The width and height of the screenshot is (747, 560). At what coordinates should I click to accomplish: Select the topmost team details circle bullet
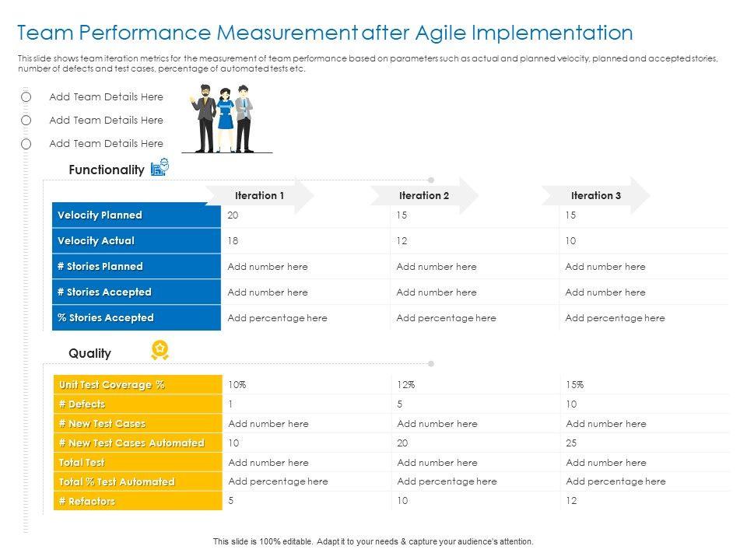coord(26,97)
